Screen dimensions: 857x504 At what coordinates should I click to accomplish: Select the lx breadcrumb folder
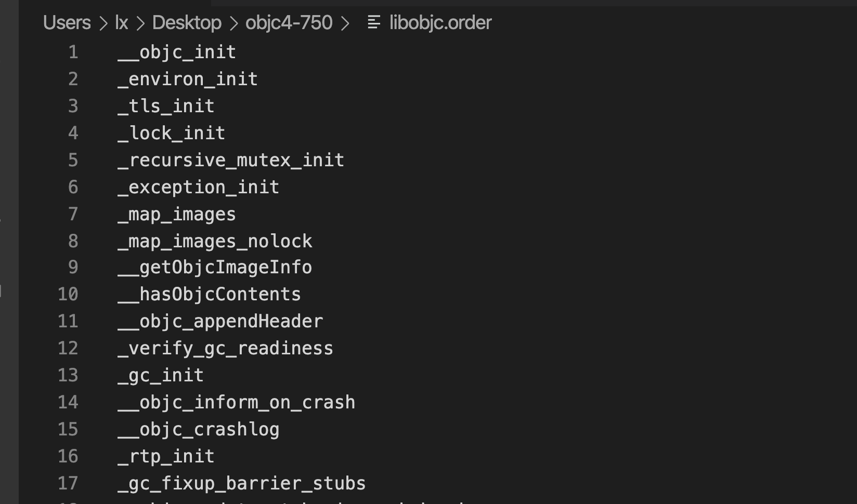point(122,22)
